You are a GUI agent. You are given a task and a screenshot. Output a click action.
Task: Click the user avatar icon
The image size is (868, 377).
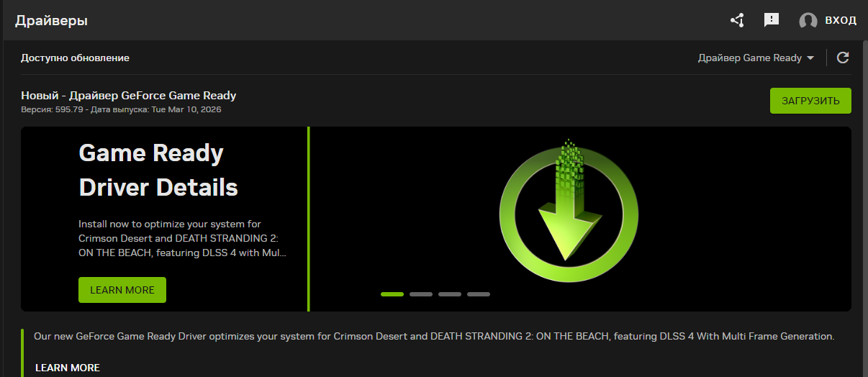coord(808,21)
